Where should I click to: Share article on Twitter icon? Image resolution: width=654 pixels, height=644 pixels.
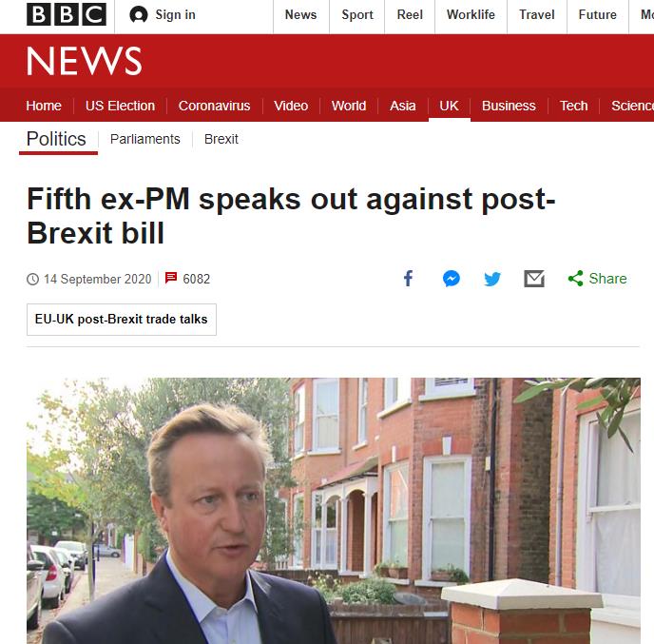coord(492,279)
